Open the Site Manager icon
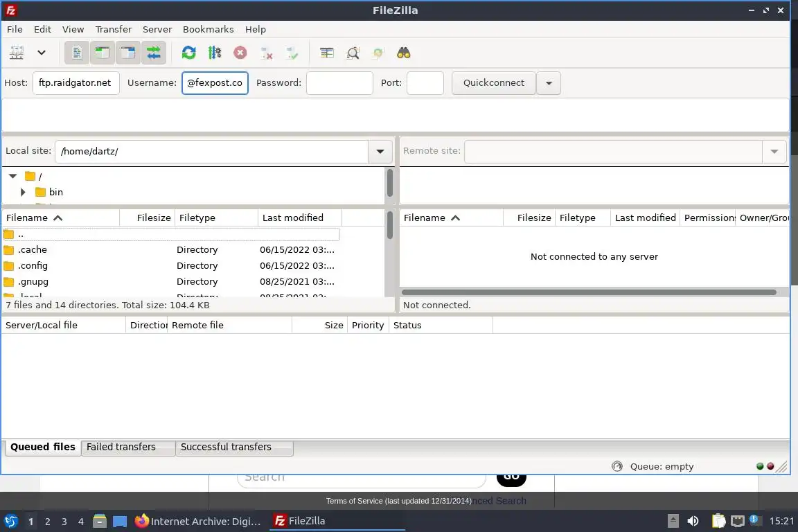The width and height of the screenshot is (798, 532). point(17,53)
